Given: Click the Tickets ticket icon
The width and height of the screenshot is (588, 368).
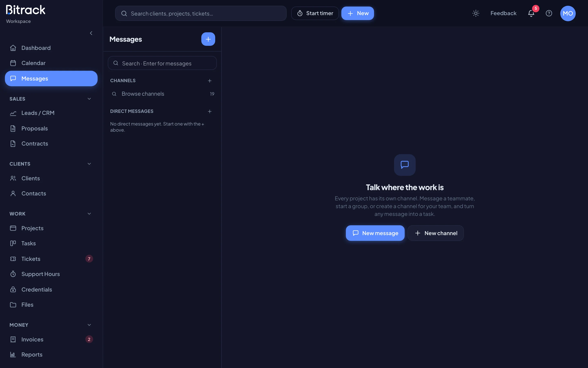Looking at the screenshot, I should click(13, 259).
